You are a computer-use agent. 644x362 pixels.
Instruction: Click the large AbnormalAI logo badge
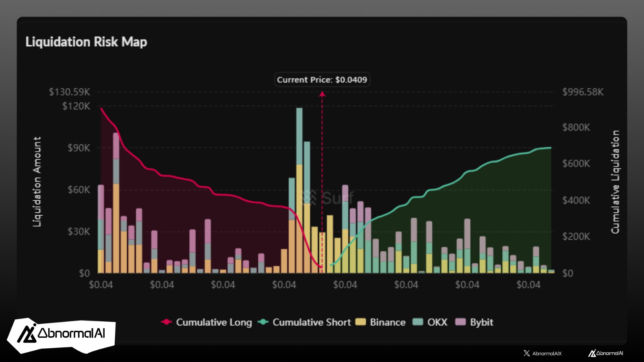[62, 334]
